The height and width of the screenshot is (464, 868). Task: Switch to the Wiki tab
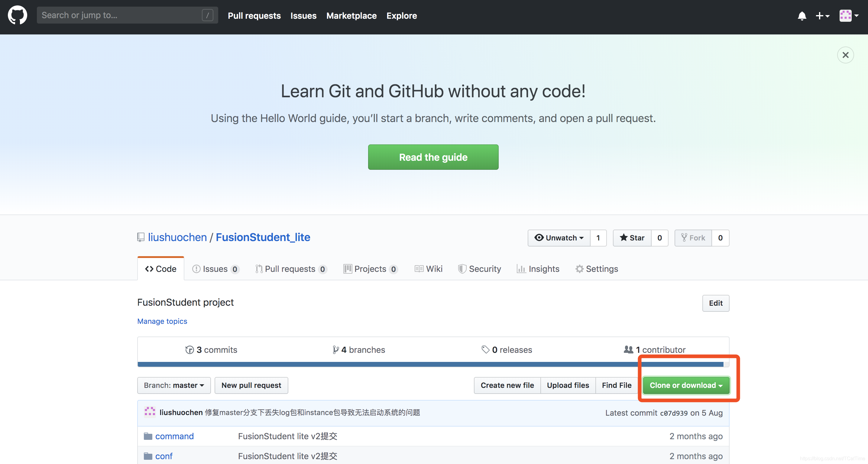coord(428,269)
